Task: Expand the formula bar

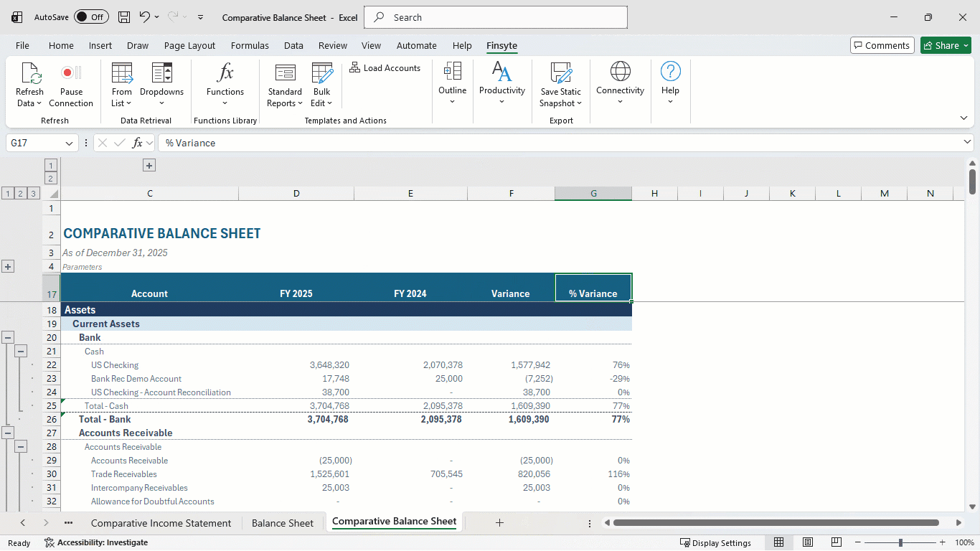Action: point(967,143)
